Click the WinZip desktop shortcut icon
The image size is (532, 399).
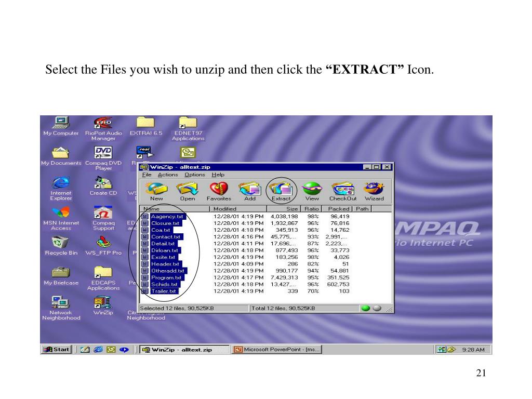pos(103,305)
